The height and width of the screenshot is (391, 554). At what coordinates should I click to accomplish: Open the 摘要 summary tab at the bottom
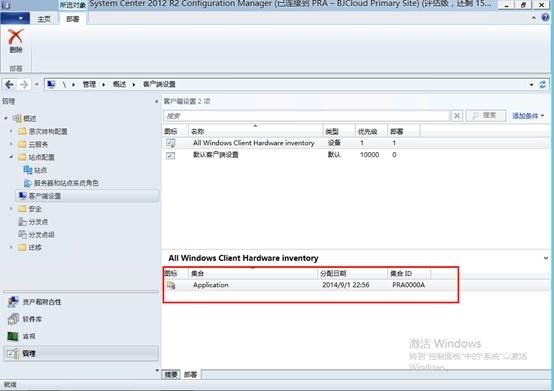(171, 374)
